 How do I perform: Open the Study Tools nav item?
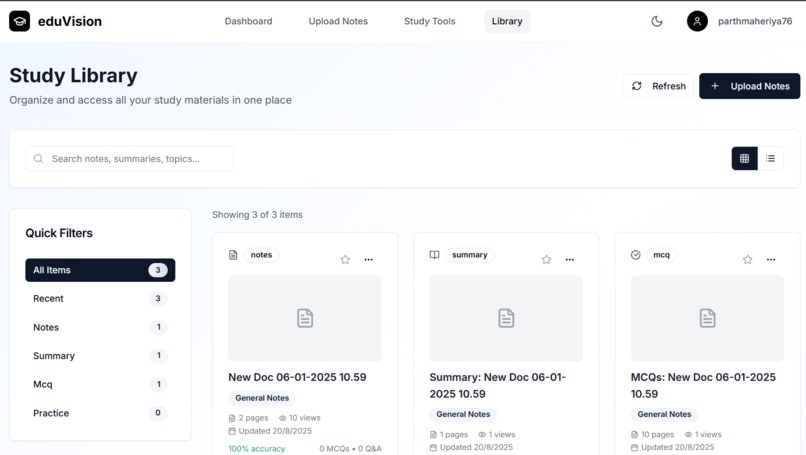[x=429, y=21]
